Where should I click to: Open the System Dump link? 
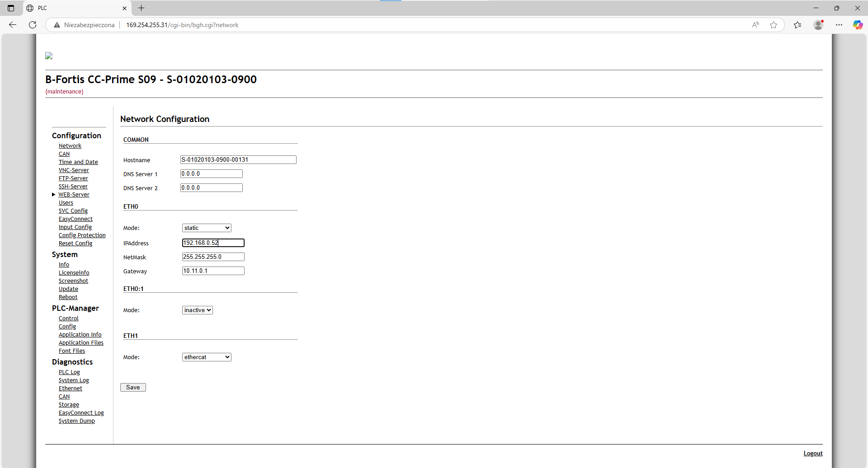[77, 421]
